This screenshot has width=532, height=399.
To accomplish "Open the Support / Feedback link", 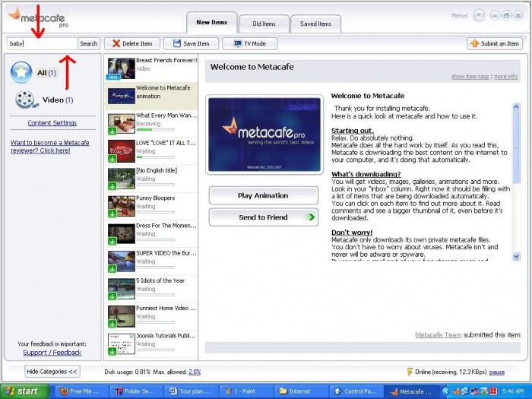I will tap(52, 353).
